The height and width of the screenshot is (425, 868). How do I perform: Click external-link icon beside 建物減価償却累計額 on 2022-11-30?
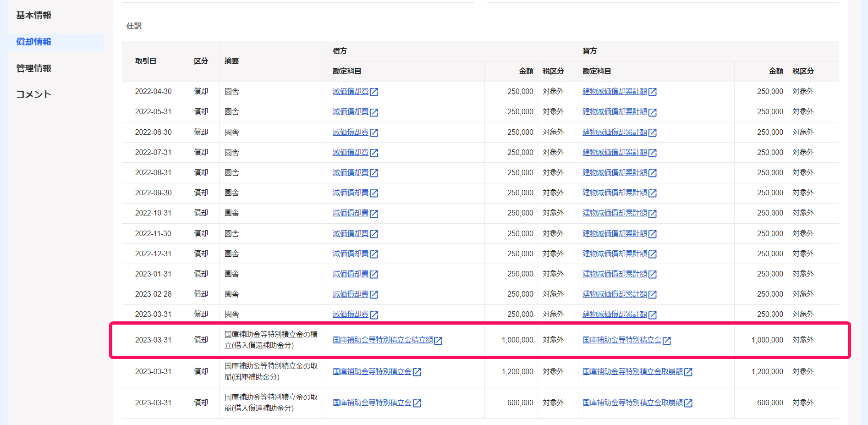coord(653,234)
